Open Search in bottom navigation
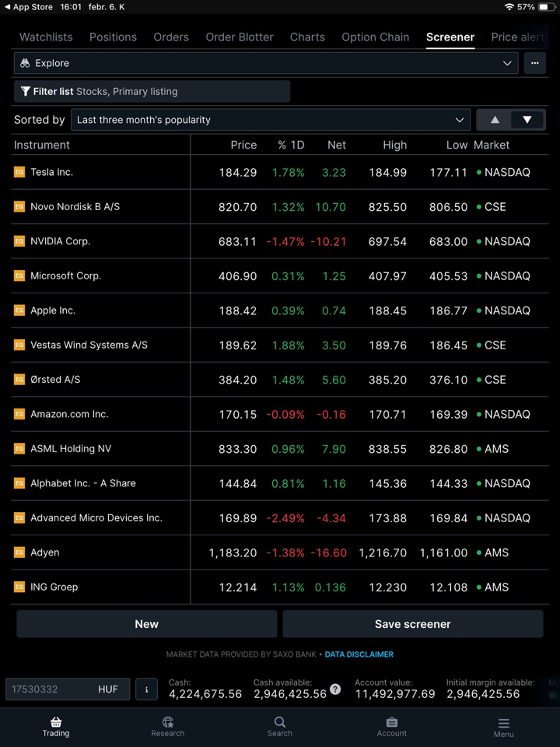The height and width of the screenshot is (747, 560). pos(280,723)
